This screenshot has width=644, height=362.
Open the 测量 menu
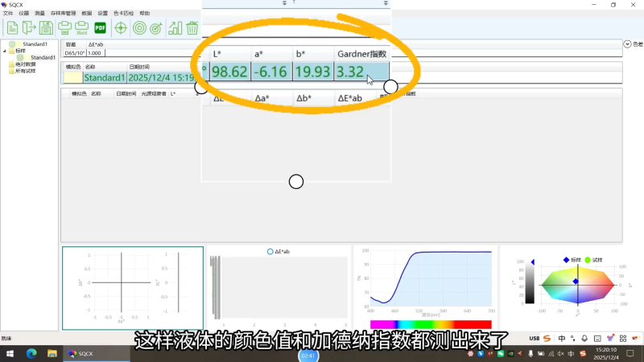39,13
